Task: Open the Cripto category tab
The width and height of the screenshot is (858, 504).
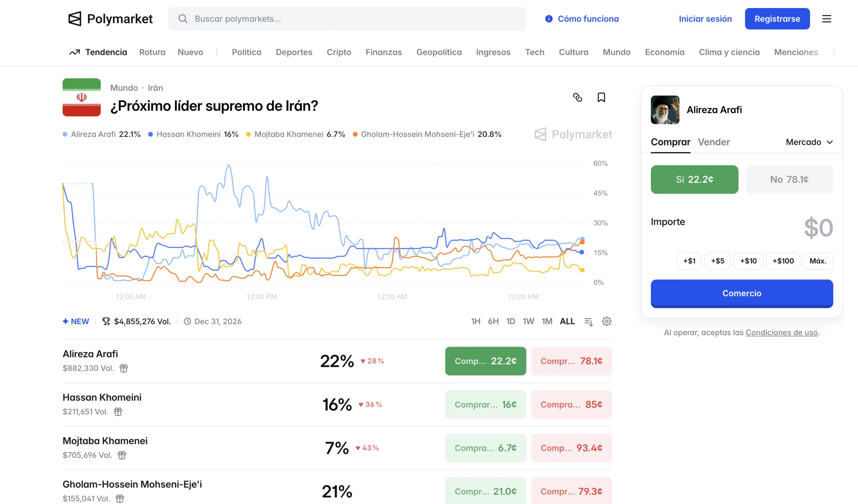Action: pos(339,52)
